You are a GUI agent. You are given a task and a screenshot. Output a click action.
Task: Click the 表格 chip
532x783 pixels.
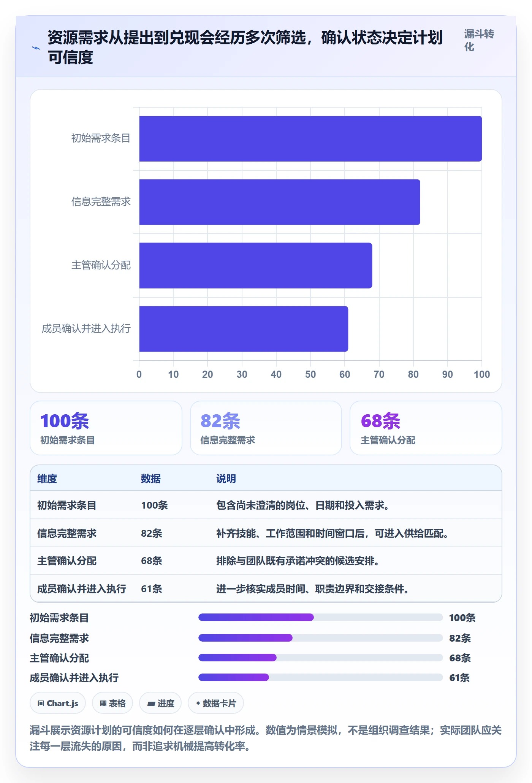click(112, 703)
